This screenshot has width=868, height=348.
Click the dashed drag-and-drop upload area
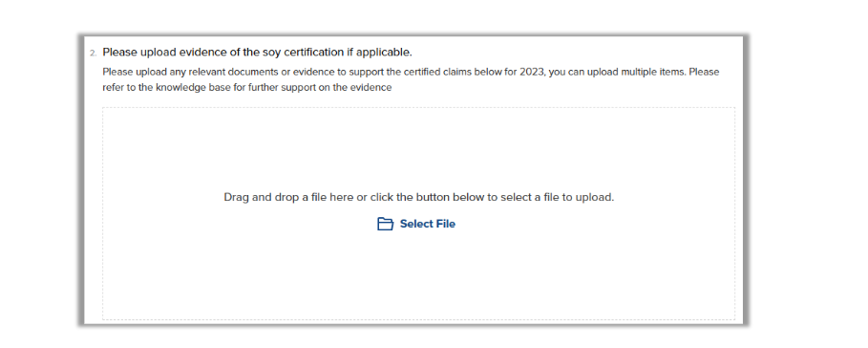(x=418, y=213)
